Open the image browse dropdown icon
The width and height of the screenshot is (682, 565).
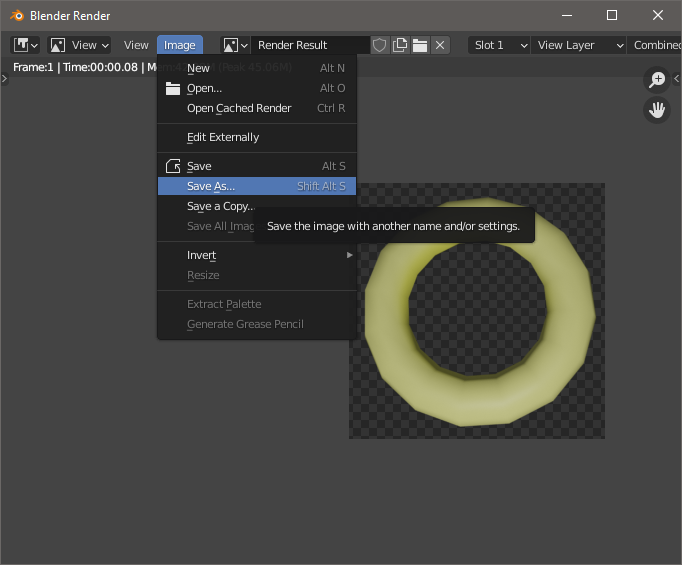click(x=235, y=45)
